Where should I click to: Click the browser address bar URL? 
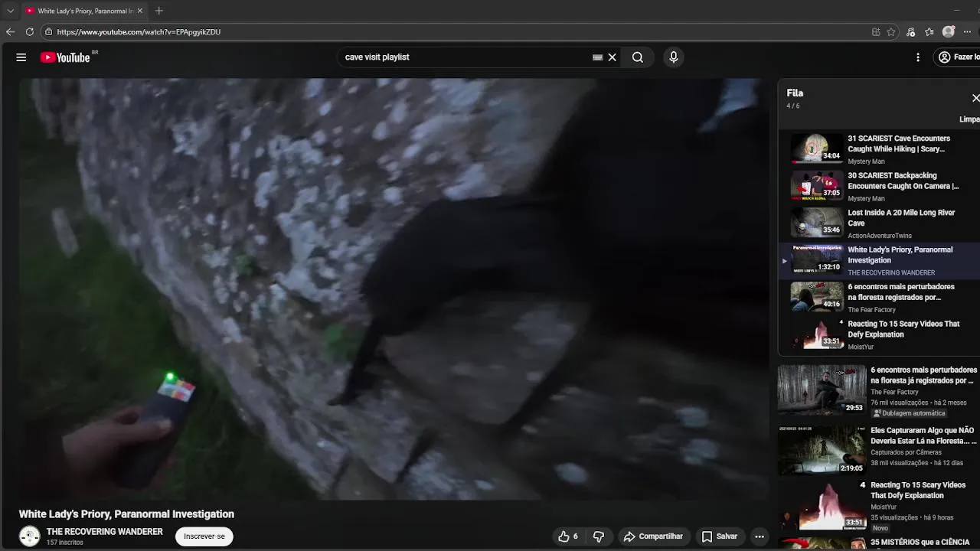pos(139,32)
